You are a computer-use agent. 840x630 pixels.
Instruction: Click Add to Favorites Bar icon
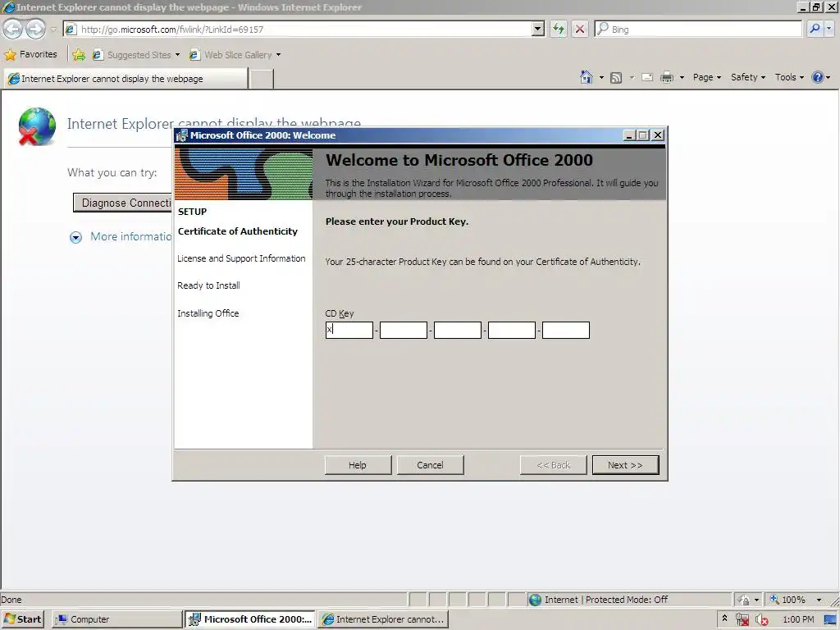[x=79, y=55]
